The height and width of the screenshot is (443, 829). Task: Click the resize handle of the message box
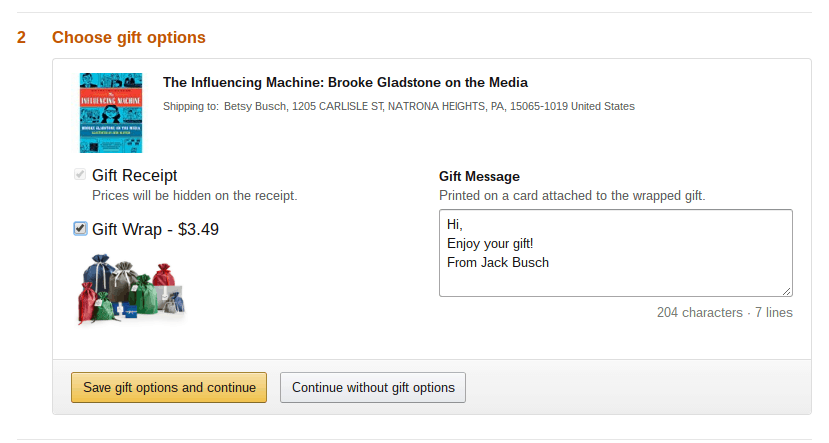pos(787,291)
